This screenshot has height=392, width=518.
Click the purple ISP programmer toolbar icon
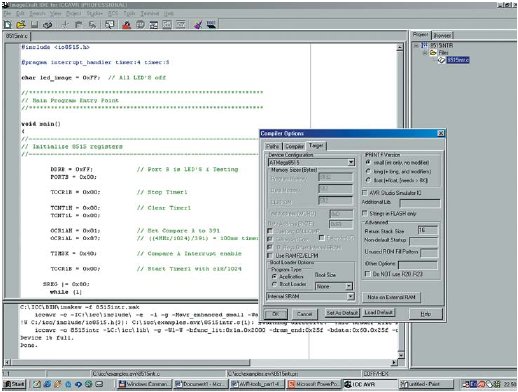(198, 24)
